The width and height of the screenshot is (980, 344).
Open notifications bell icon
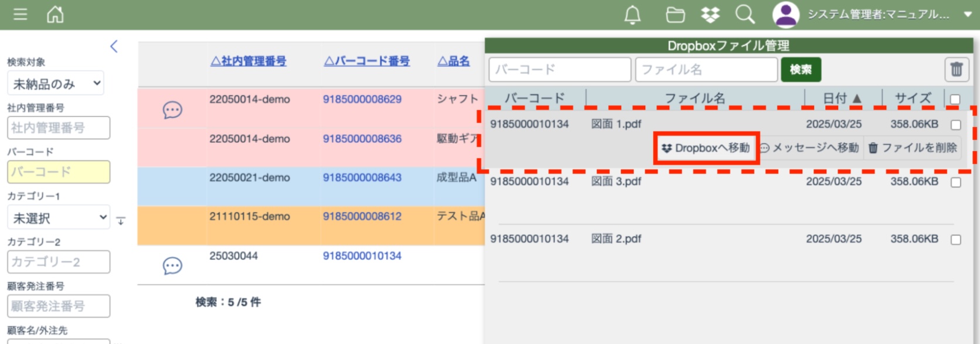[632, 15]
